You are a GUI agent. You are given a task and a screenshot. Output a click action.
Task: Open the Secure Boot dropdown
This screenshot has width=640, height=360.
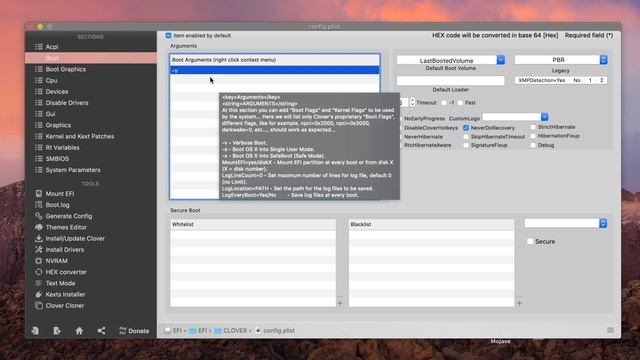[x=565, y=223]
